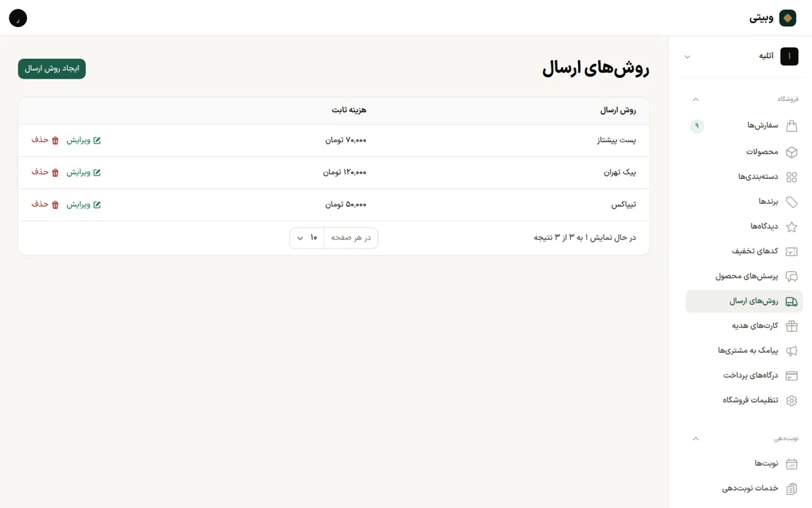Click the ۵۰,۰۰۰ تومان cost cell
The image size is (812, 508).
(x=346, y=205)
